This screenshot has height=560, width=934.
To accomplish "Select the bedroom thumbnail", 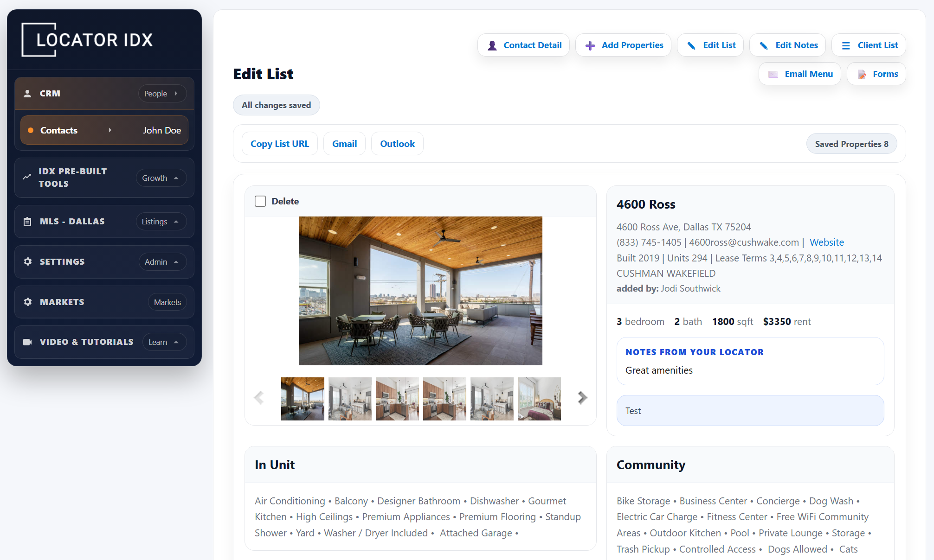I will [x=539, y=399].
